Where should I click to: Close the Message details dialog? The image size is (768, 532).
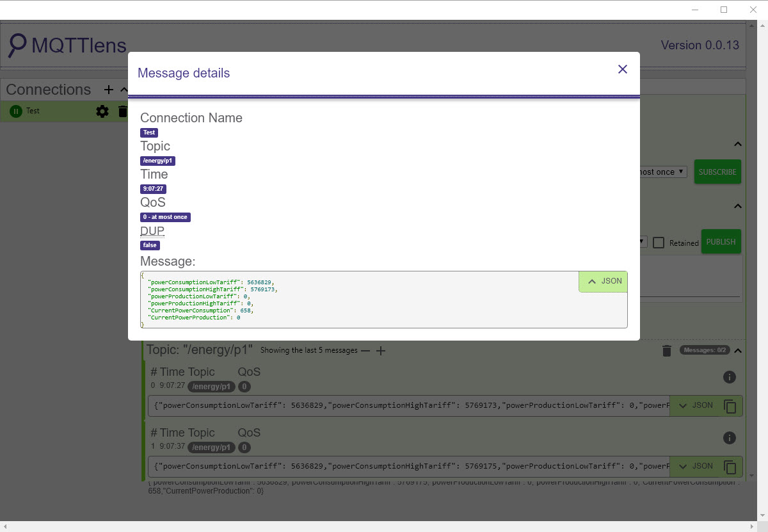tap(622, 69)
